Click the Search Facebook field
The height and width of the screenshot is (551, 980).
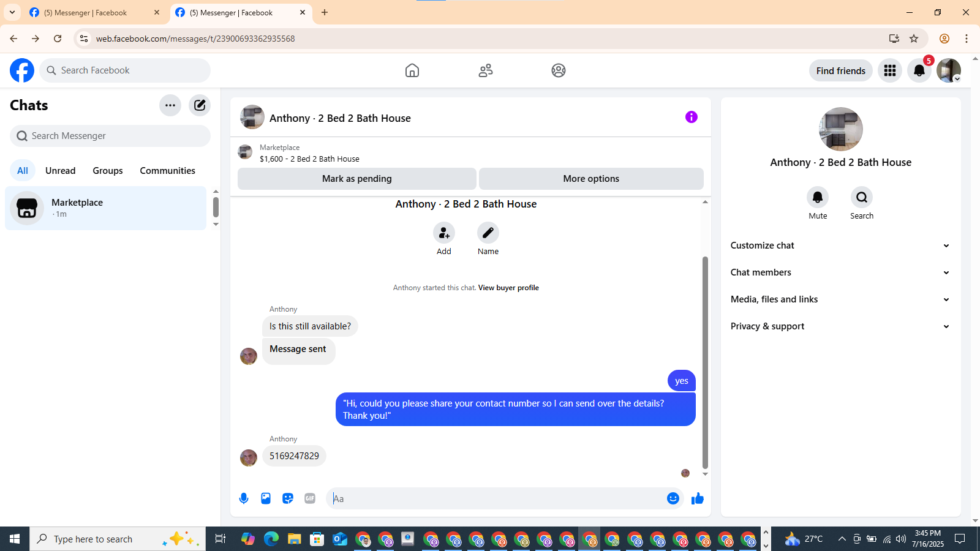point(125,70)
